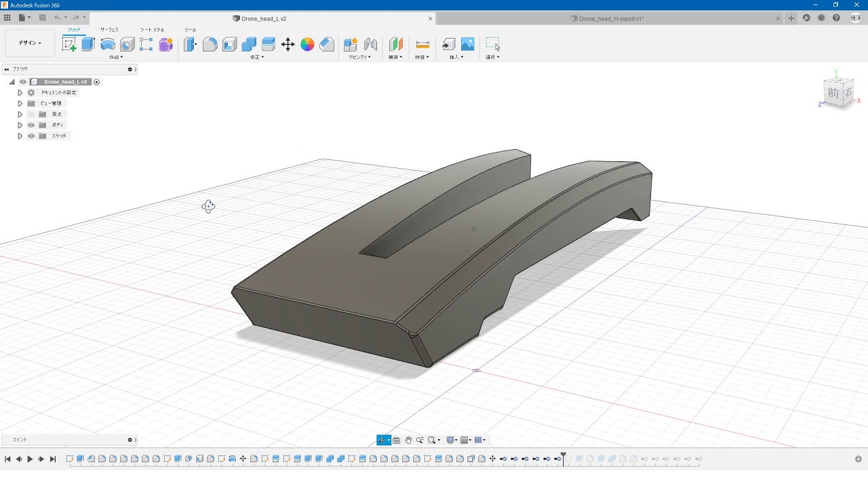
Task: Open the アセンブリ dropdown menu
Action: (x=360, y=58)
